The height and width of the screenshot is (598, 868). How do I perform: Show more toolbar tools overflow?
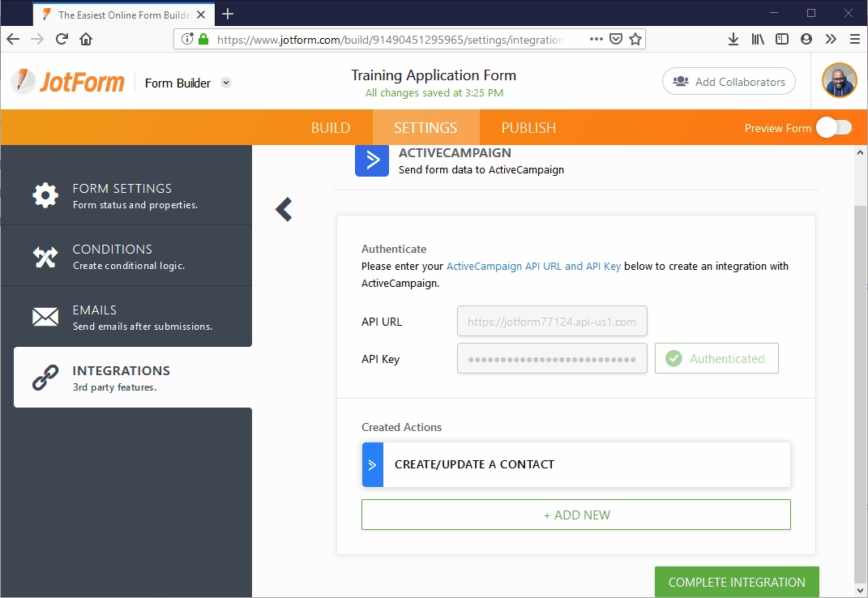pos(831,40)
